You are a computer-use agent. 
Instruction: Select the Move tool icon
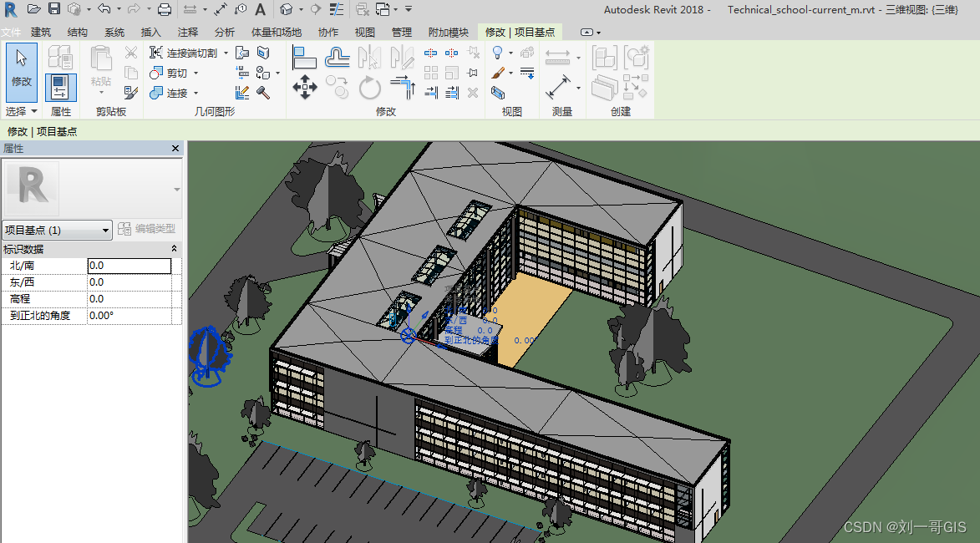304,88
